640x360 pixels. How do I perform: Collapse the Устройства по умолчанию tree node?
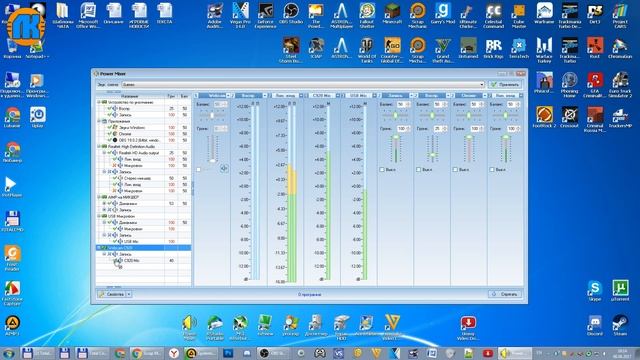click(x=99, y=102)
